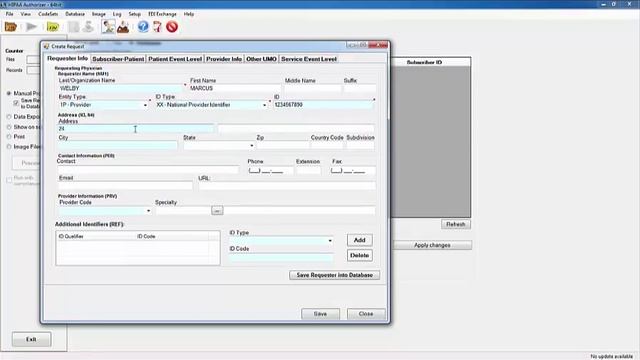Click the Suffix input field
This screenshot has width=640, height=360.
pyautogui.click(x=359, y=89)
